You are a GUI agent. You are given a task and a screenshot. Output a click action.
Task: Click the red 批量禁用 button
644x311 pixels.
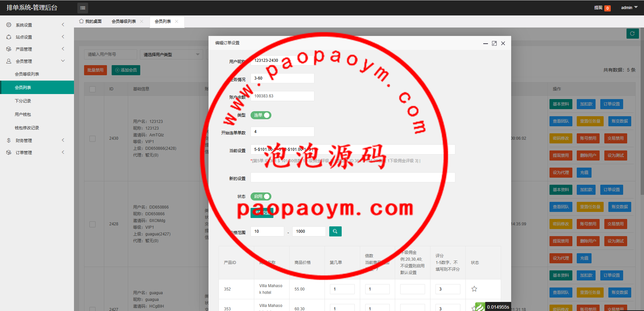coord(96,70)
